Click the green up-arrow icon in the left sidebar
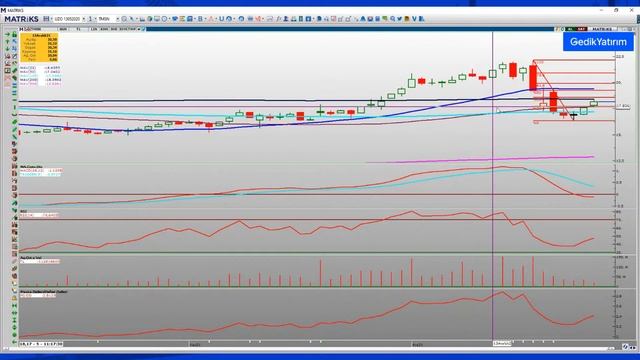 point(7,41)
